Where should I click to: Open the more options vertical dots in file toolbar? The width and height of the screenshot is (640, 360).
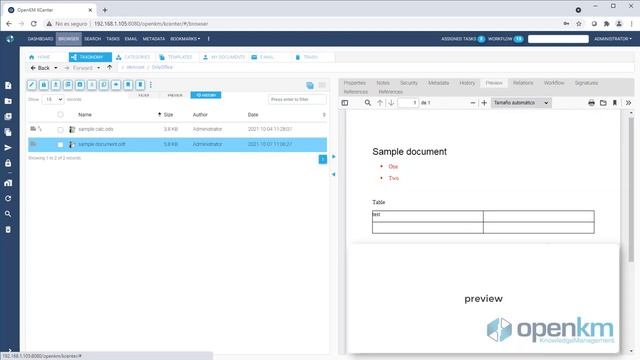[151, 84]
